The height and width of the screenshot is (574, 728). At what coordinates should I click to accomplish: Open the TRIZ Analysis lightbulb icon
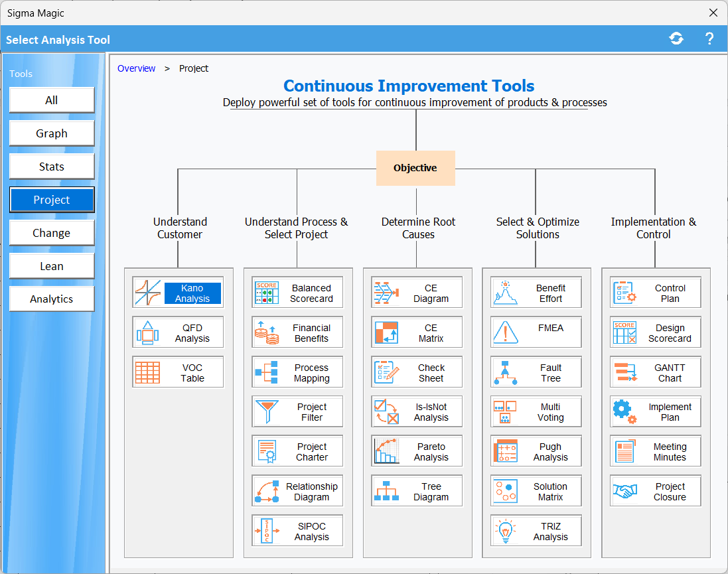506,531
